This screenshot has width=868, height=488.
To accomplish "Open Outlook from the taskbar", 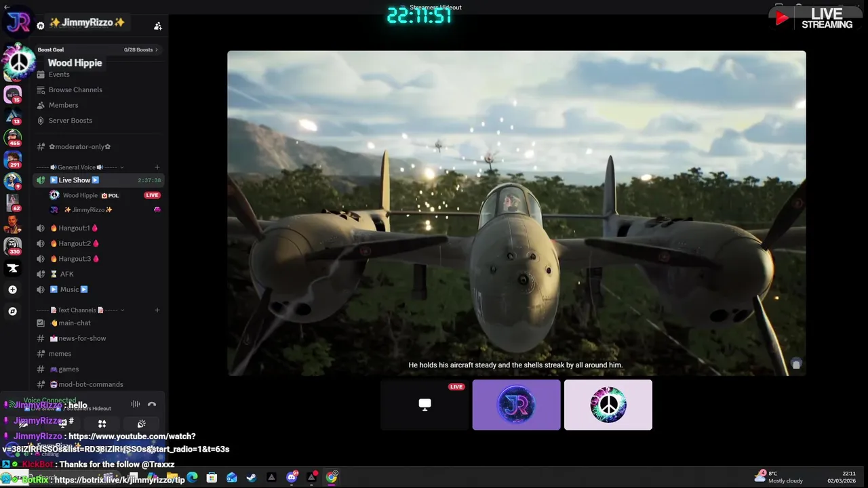I will 232,477.
